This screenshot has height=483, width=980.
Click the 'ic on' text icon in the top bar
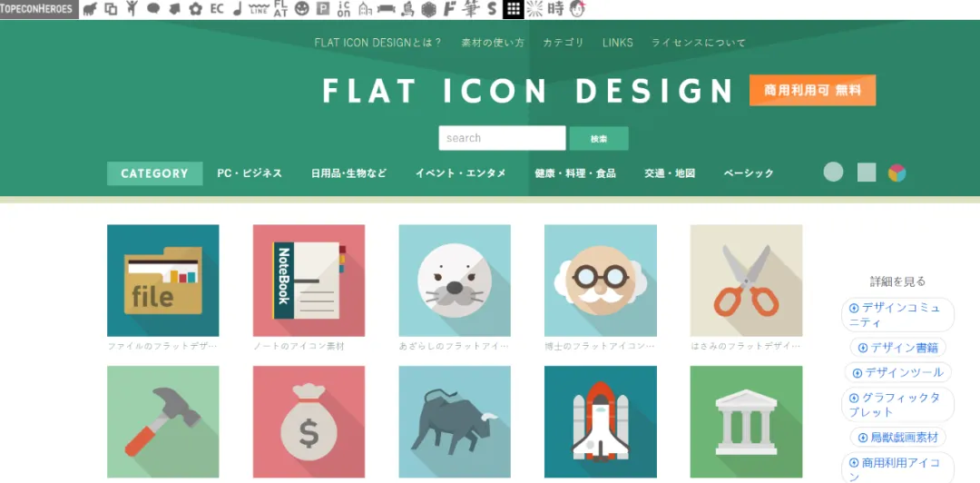click(x=344, y=9)
